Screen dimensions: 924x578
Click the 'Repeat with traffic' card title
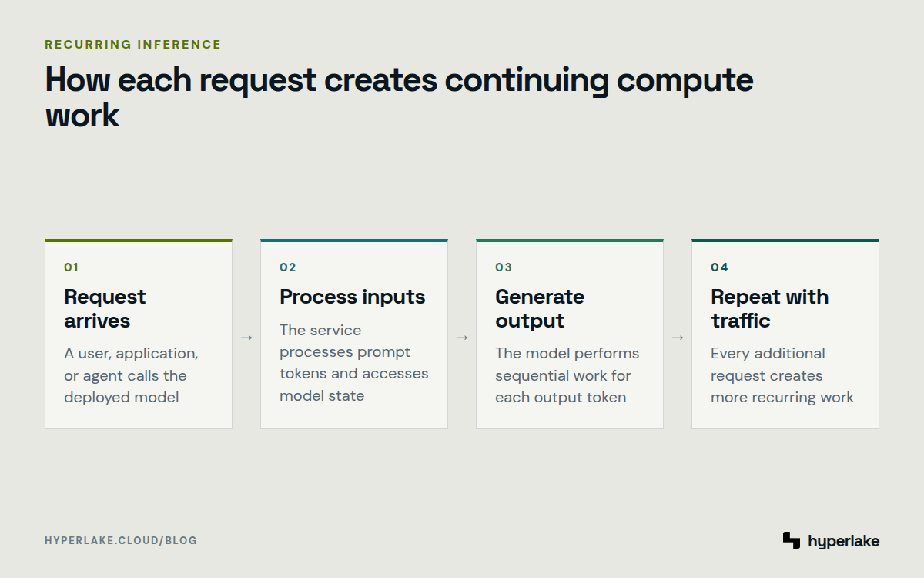click(769, 308)
